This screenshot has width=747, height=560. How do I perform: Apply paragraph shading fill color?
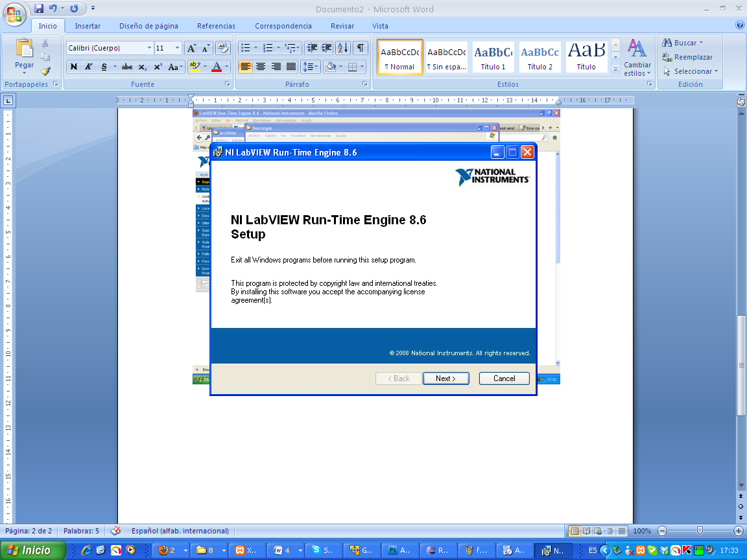tap(331, 67)
